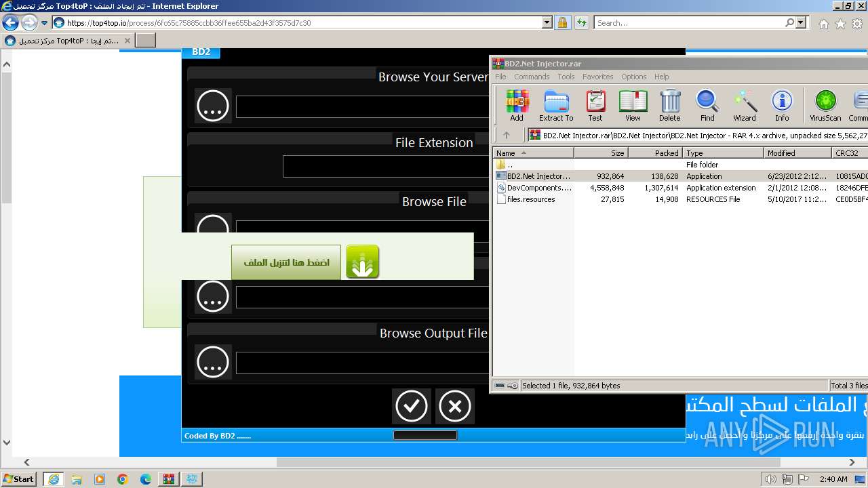868x488 pixels.
Task: Click the BD2 tab label
Action: click(201, 52)
